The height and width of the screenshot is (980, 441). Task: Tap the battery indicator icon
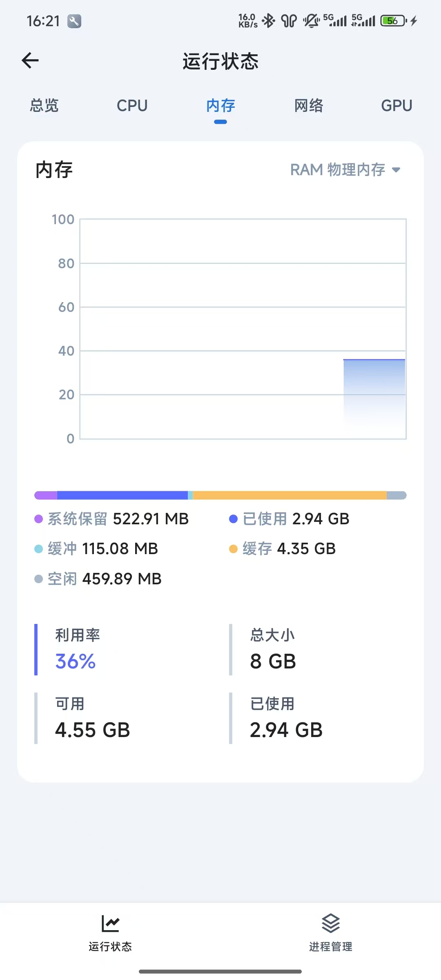tap(394, 20)
